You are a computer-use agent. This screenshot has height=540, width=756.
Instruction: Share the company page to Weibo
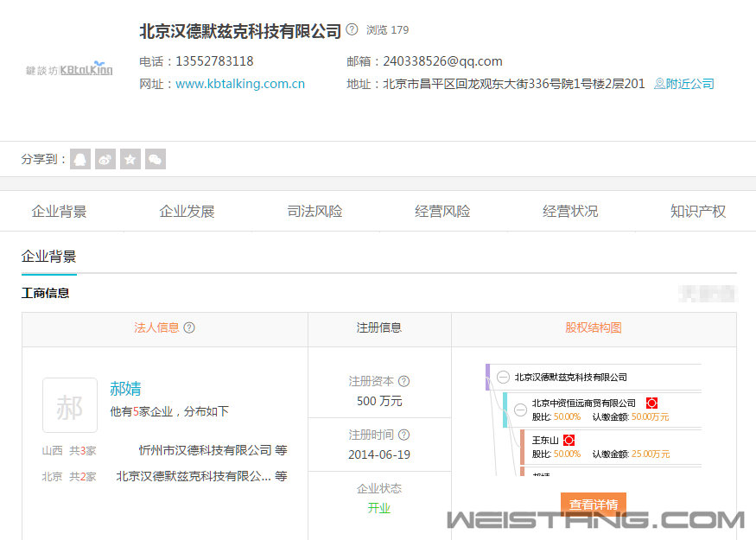tap(105, 159)
